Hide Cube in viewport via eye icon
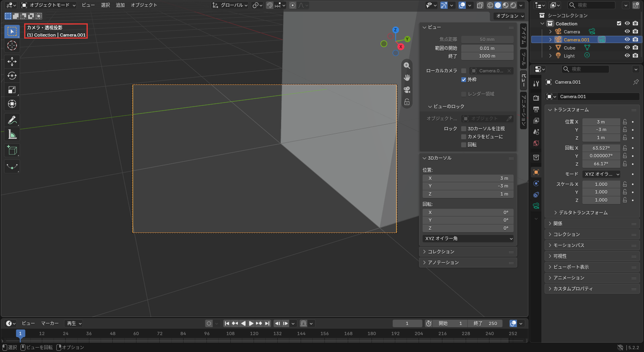This screenshot has width=644, height=352. point(627,47)
